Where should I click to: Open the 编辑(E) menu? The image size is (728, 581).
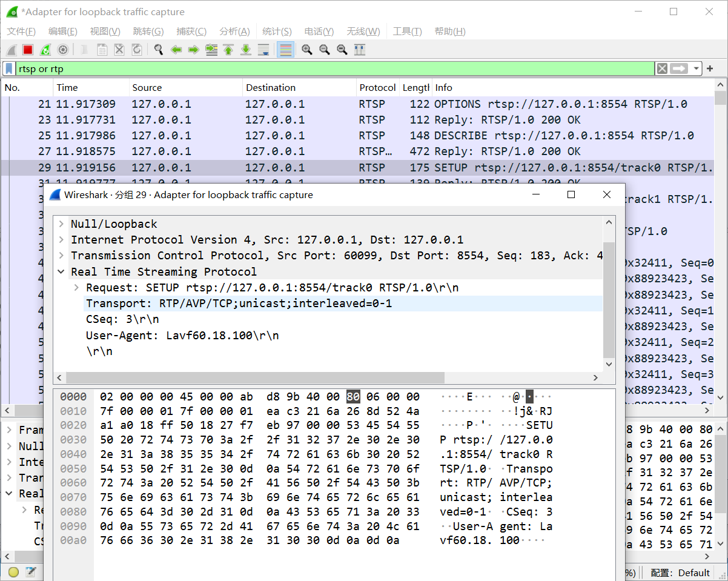[63, 32]
